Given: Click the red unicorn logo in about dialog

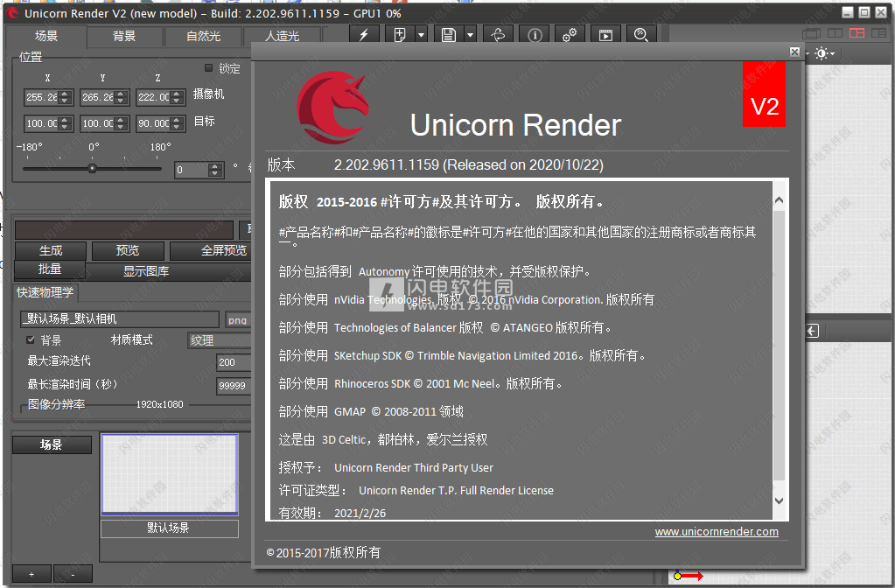Looking at the screenshot, I should (x=333, y=107).
